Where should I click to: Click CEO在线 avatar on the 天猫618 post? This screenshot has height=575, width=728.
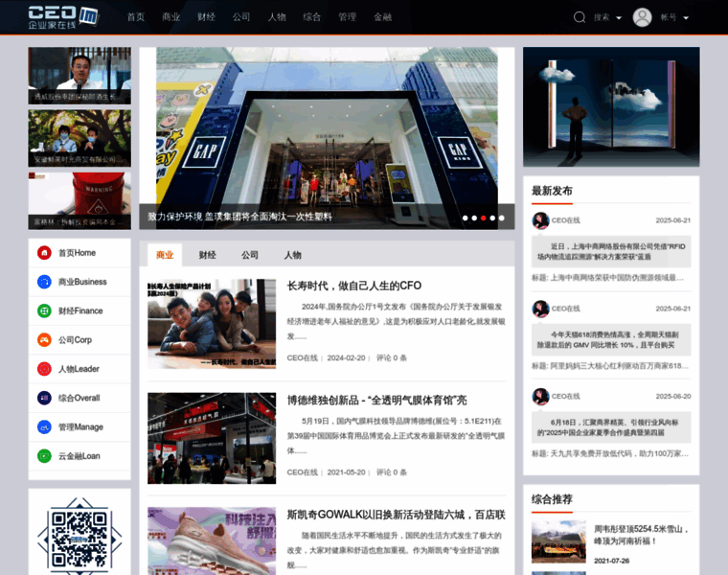[540, 309]
